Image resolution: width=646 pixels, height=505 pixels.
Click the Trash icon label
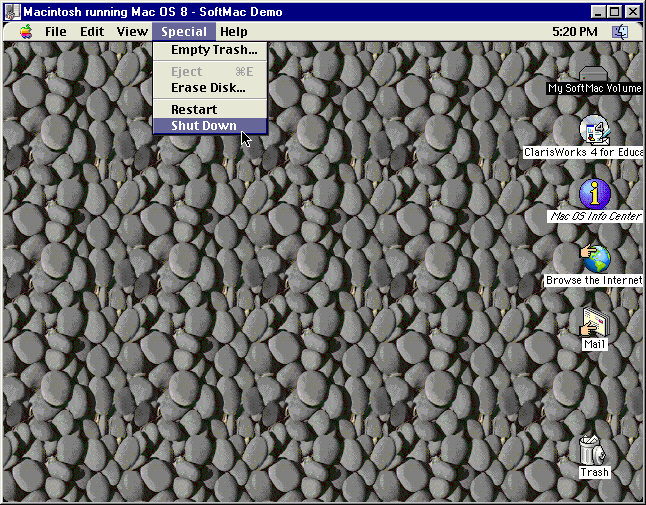coord(594,472)
